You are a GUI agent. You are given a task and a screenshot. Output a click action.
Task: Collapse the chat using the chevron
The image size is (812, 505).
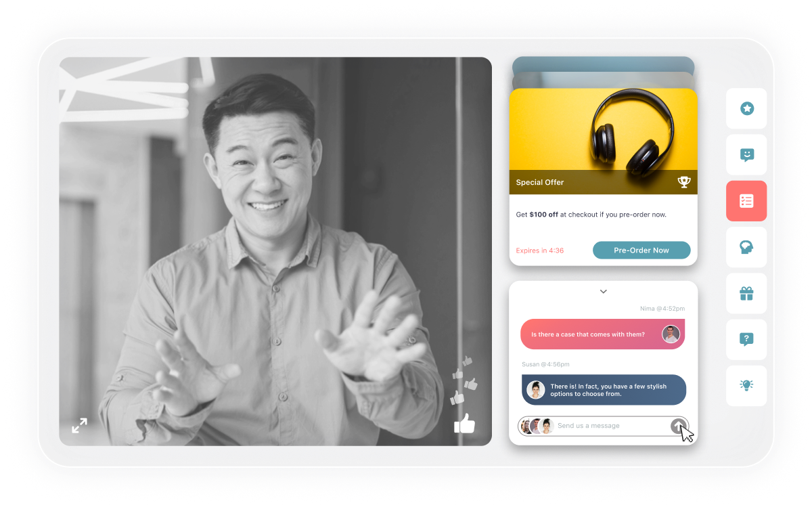pyautogui.click(x=603, y=291)
